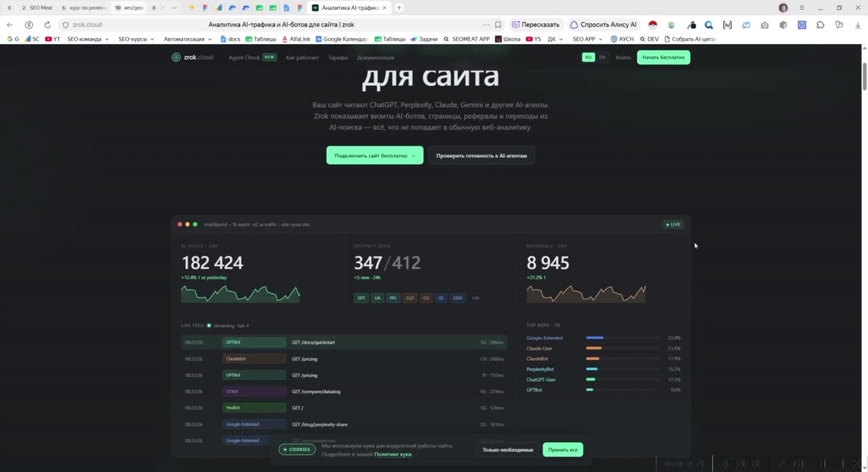The image size is (868, 472).
Task: Click the magnifier extension icon in toolbar
Action: coord(709,25)
